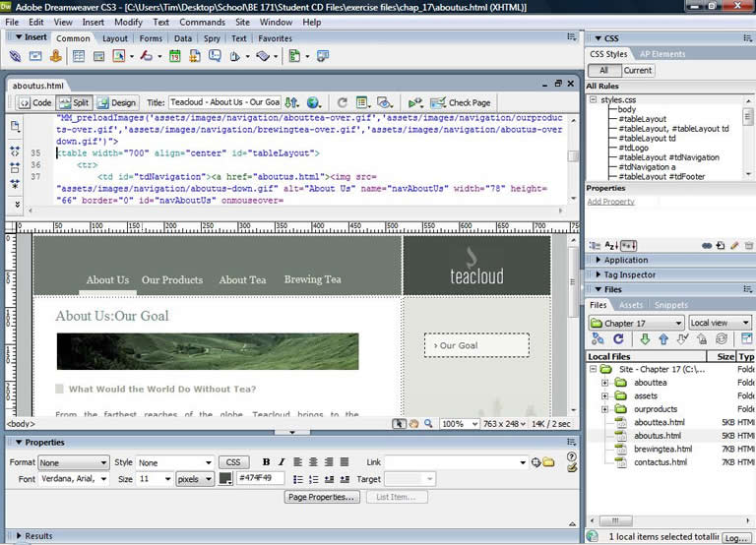
Task: Connect to remote host icon in Files
Action: coord(598,338)
